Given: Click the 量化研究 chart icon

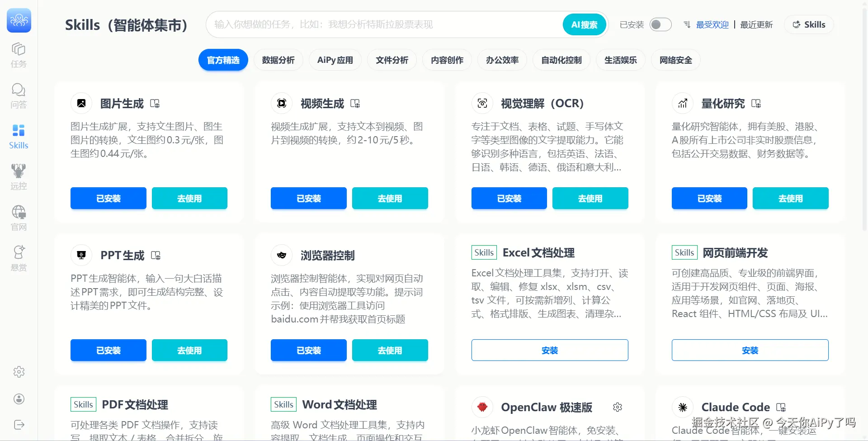Looking at the screenshot, I should coord(683,103).
